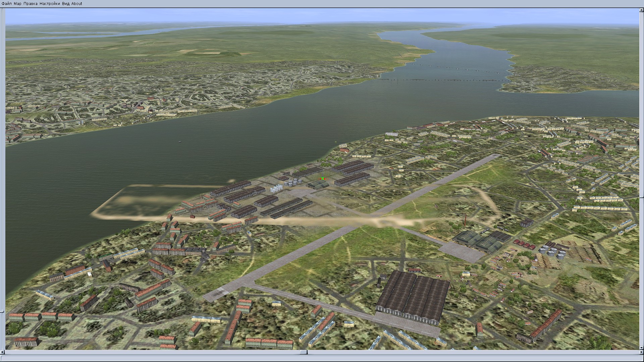
Task: Select the red-green object marker near warehouses
Action: tap(322, 179)
